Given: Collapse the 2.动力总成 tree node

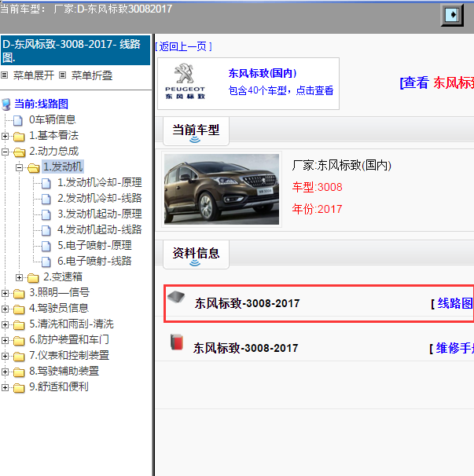Looking at the screenshot, I should (x=5, y=152).
